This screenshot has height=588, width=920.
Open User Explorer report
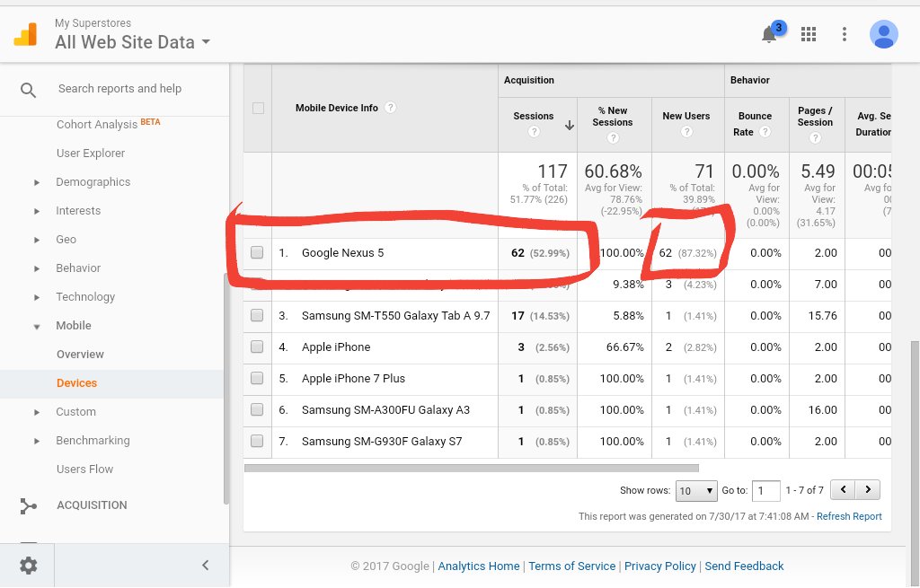(91, 153)
